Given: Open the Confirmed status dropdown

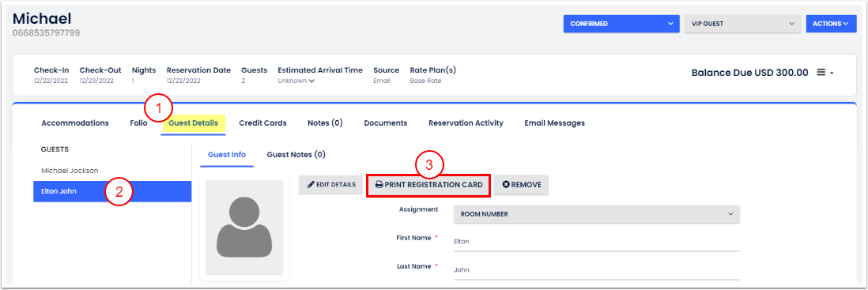Looking at the screenshot, I should pyautogui.click(x=621, y=24).
